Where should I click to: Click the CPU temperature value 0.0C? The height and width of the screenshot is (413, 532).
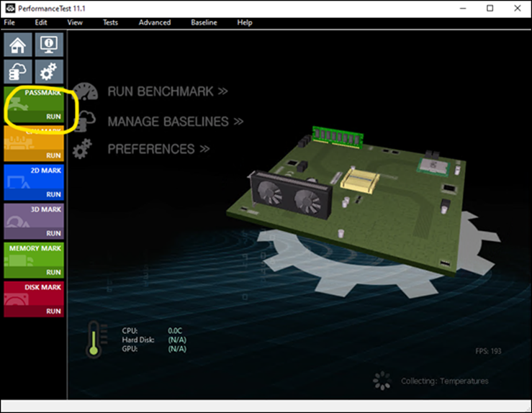click(175, 331)
